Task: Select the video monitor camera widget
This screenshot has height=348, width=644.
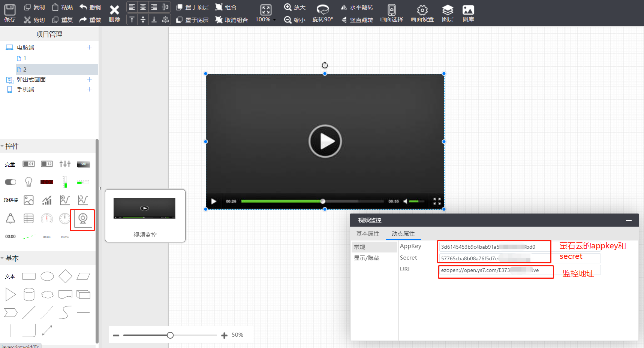Action: click(x=83, y=219)
